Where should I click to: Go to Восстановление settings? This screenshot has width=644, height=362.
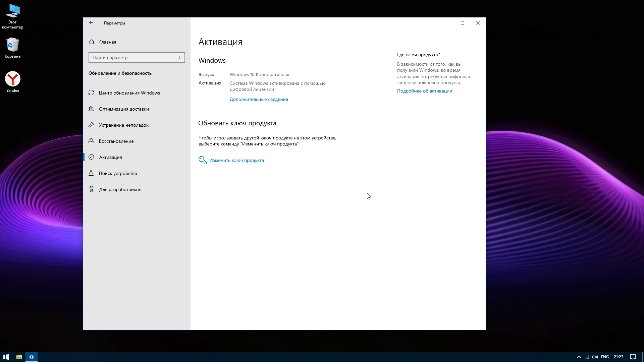point(116,141)
